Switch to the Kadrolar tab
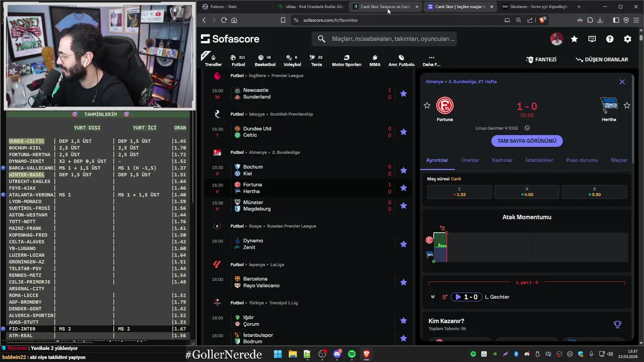The width and height of the screenshot is (644, 362). 502,160
